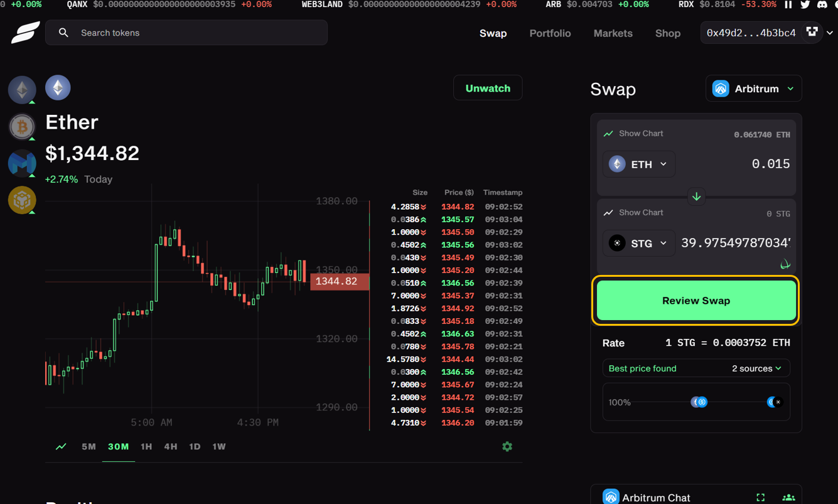Open the Shop tab

pos(668,33)
